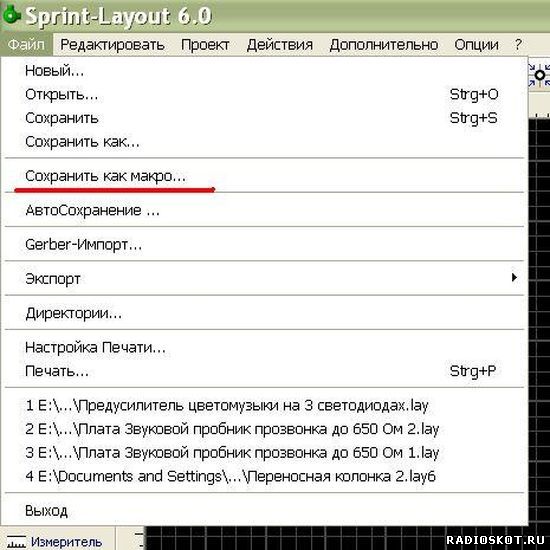
Task: Choose Новый... from the file menu
Action: tap(264, 71)
